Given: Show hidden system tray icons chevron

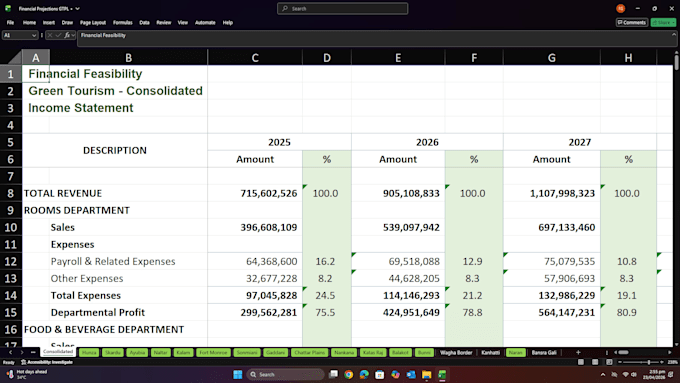Looking at the screenshot, I should click(603, 374).
